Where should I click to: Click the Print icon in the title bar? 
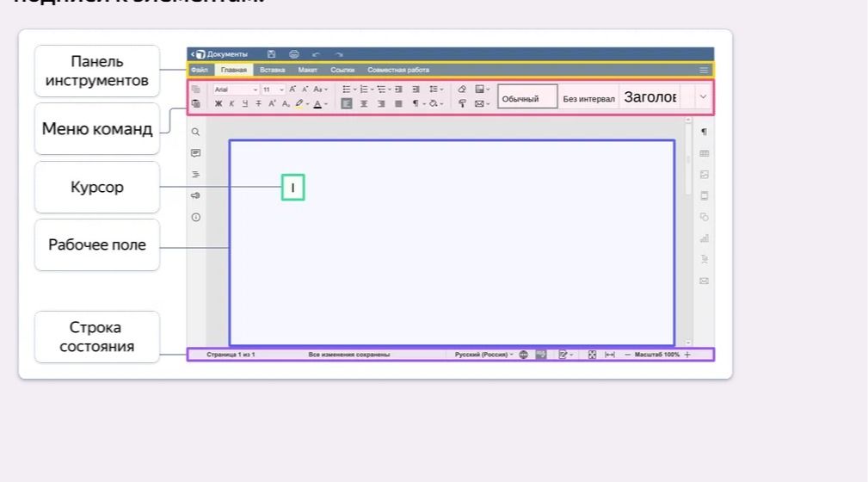pyautogui.click(x=294, y=54)
